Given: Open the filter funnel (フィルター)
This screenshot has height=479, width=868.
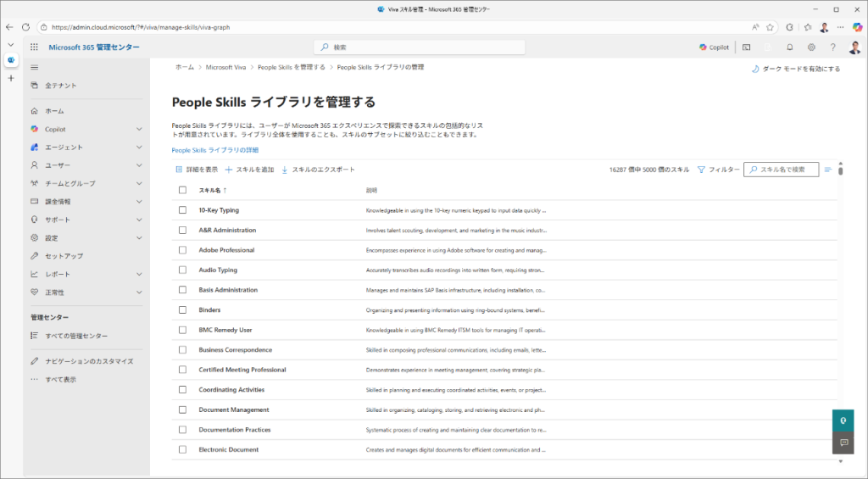Looking at the screenshot, I should pos(718,170).
